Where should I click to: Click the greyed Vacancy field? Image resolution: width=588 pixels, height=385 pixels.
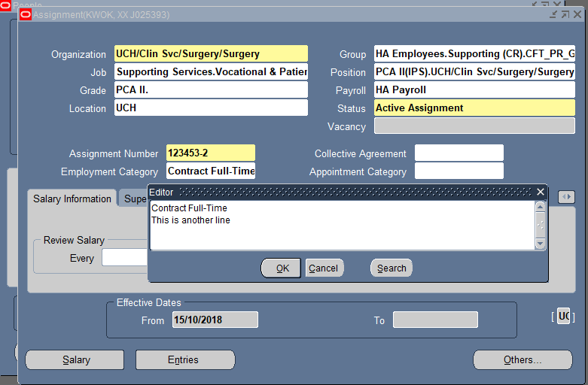coord(474,126)
